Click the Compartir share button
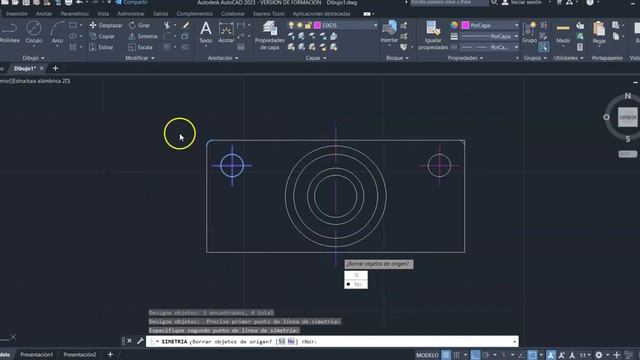Viewport: 640px width, 360px height. (x=131, y=2)
